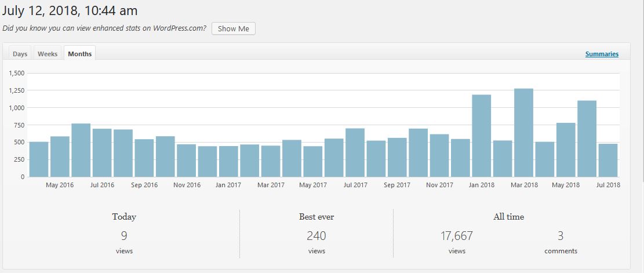
Task: Click the 'Jan 2017' x-axis label
Action: tap(228, 185)
